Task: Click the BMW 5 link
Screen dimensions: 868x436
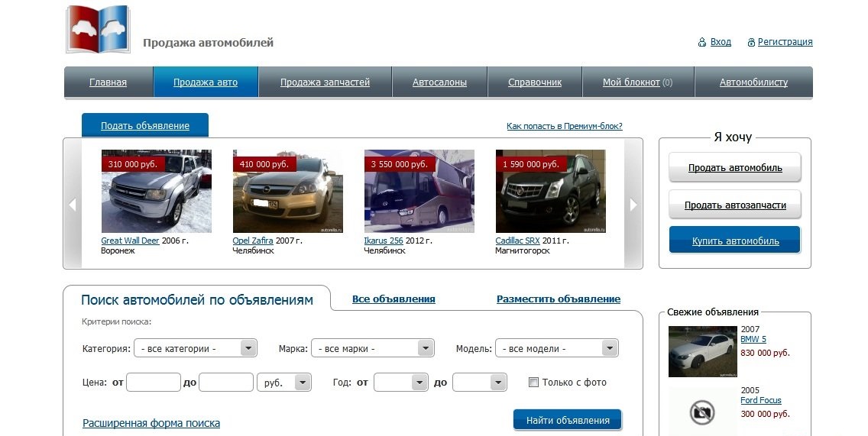Action: (753, 339)
